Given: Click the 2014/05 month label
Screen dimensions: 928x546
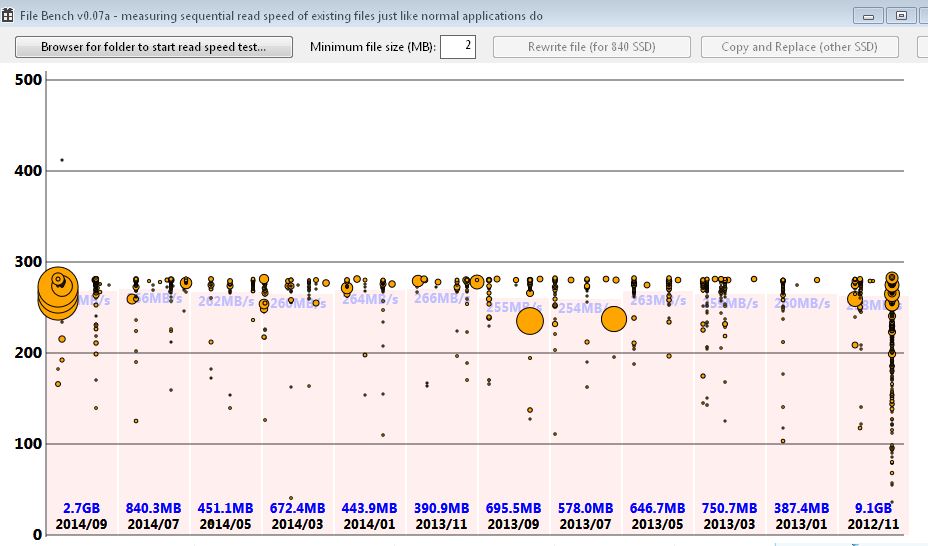Looking at the screenshot, I should click(225, 524).
